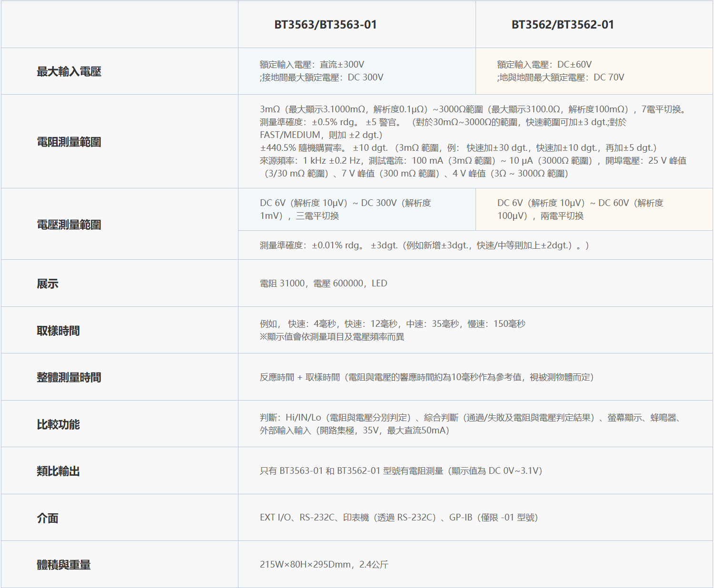Click the line starting ±440.5% 隨機購買率
This screenshot has width=714, height=588.
click(458, 147)
